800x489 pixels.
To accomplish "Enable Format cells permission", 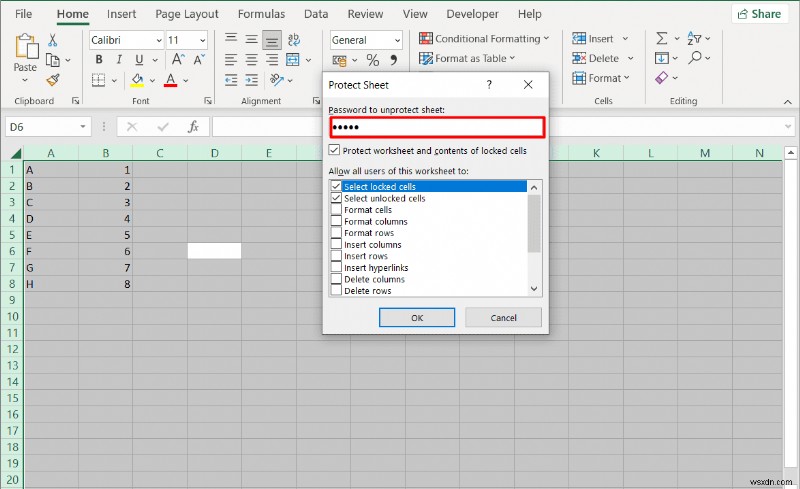I will tap(336, 210).
